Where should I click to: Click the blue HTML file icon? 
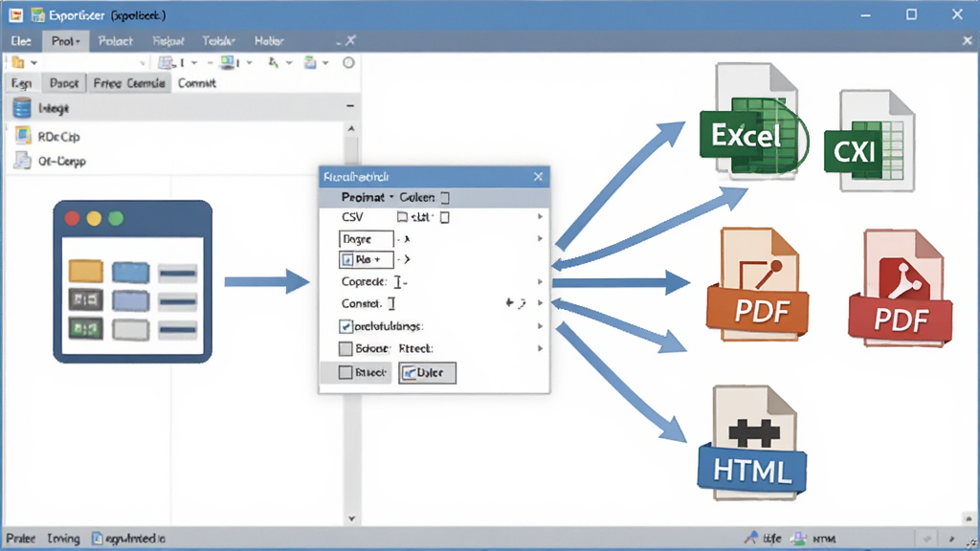click(752, 443)
